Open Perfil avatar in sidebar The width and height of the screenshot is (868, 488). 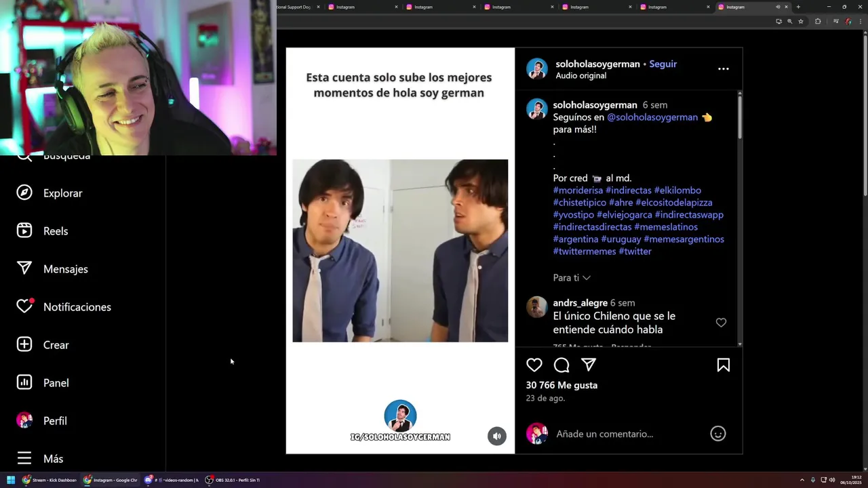point(24,421)
